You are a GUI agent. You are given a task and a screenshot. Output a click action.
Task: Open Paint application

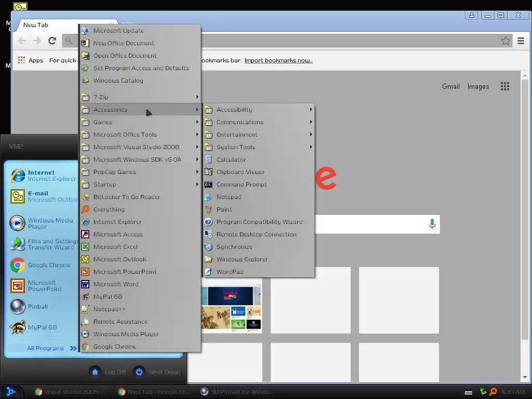click(x=259, y=209)
